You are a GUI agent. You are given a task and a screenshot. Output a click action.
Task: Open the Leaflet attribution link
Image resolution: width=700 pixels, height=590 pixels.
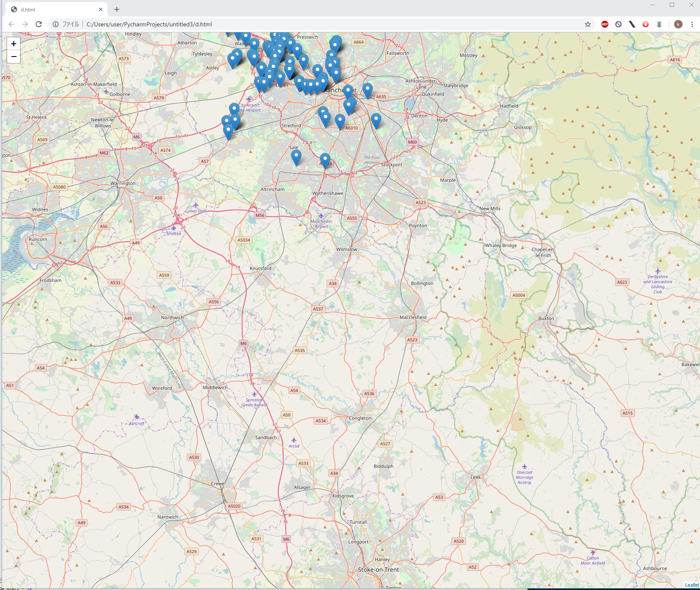692,585
